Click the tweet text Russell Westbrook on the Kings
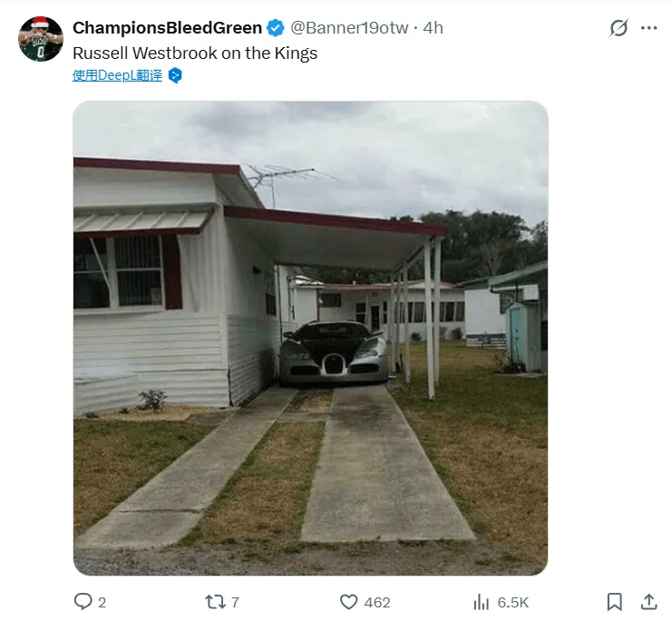Screen dimensions: 672x621 click(x=195, y=53)
